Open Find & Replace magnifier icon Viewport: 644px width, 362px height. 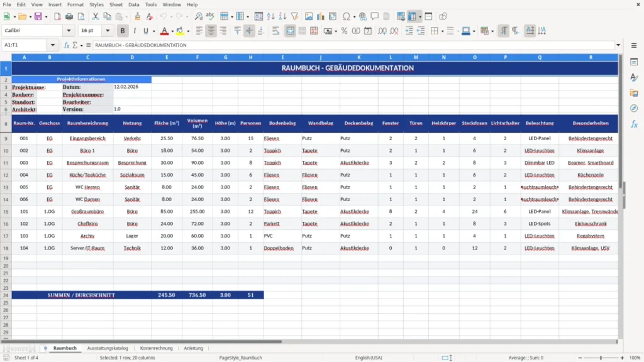198,16
